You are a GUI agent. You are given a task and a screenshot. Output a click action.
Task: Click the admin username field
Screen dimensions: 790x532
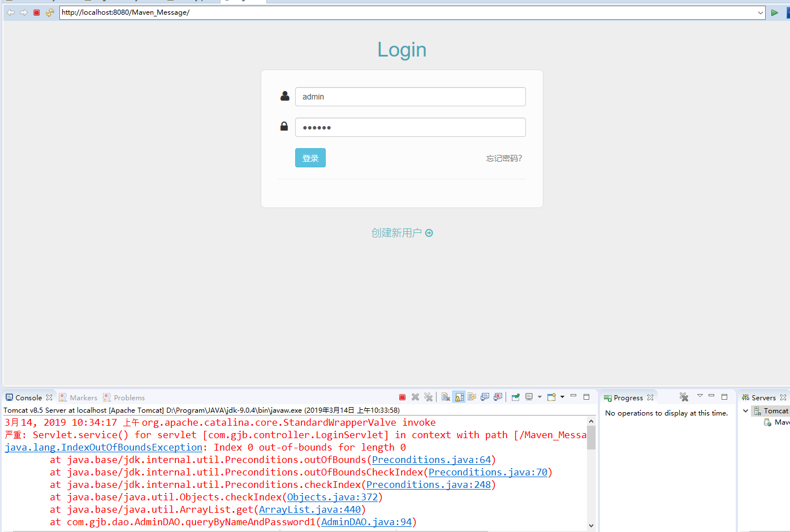click(x=411, y=97)
